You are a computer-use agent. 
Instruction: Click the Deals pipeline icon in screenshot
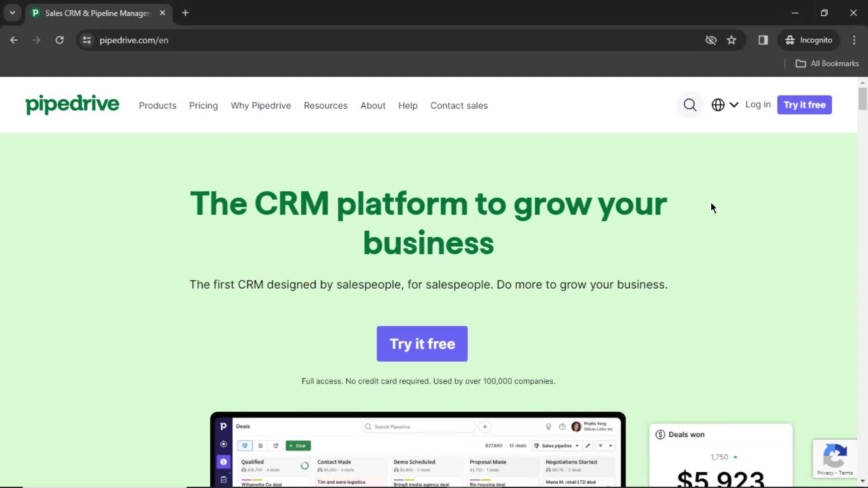[x=245, y=446]
